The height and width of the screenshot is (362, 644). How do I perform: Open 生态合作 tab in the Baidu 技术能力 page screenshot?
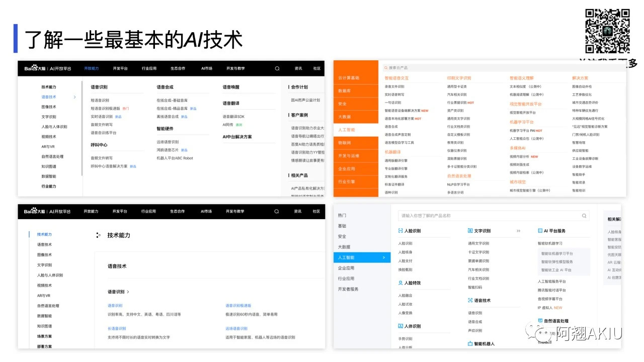[x=178, y=211]
